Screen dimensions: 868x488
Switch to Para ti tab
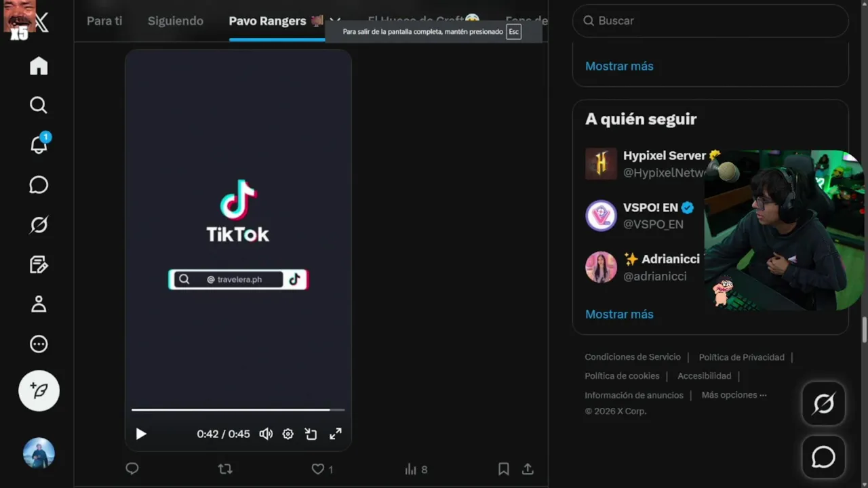pyautogui.click(x=104, y=21)
